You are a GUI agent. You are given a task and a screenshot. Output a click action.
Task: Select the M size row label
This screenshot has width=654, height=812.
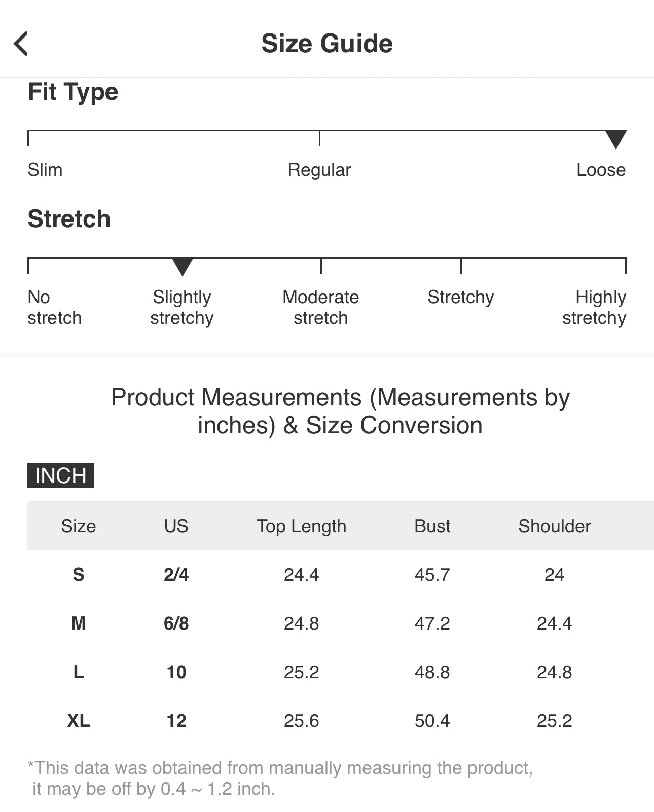pyautogui.click(x=79, y=623)
